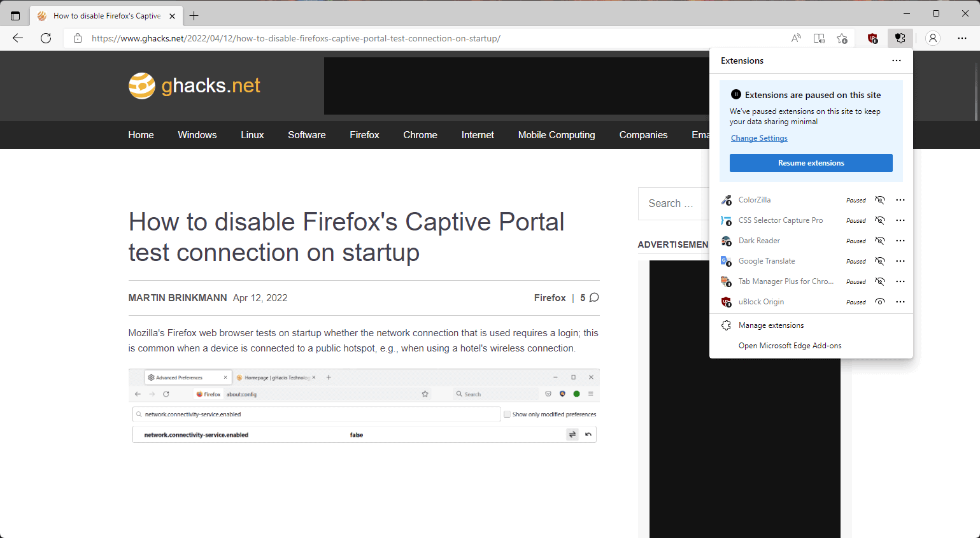Click the Google Translate extension icon
This screenshot has width=980, height=538.
(x=726, y=261)
